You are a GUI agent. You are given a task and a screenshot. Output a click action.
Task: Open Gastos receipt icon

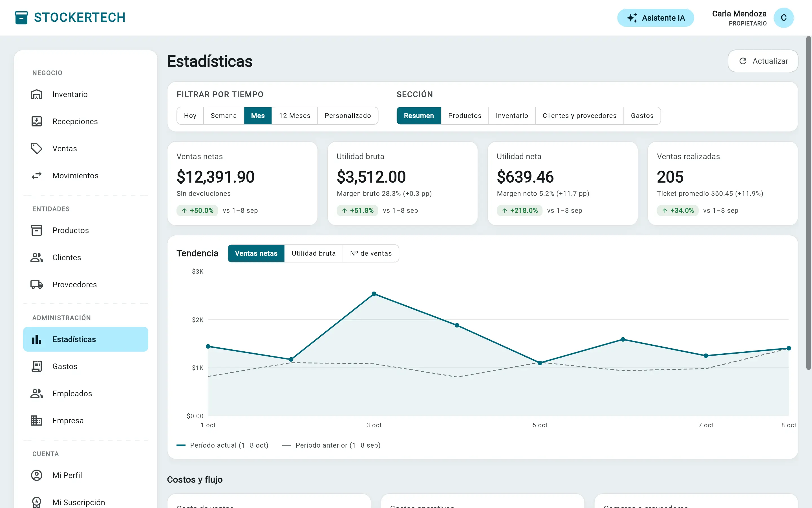tap(37, 366)
